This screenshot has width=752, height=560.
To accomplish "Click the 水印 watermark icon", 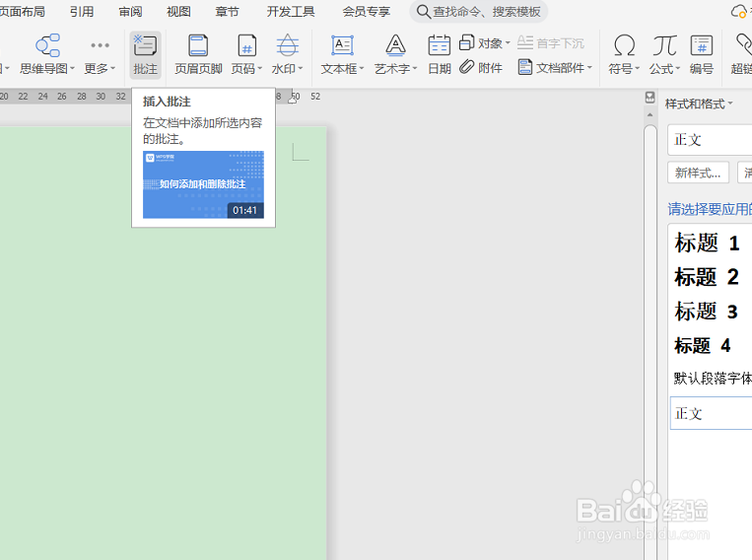I will tap(287, 45).
